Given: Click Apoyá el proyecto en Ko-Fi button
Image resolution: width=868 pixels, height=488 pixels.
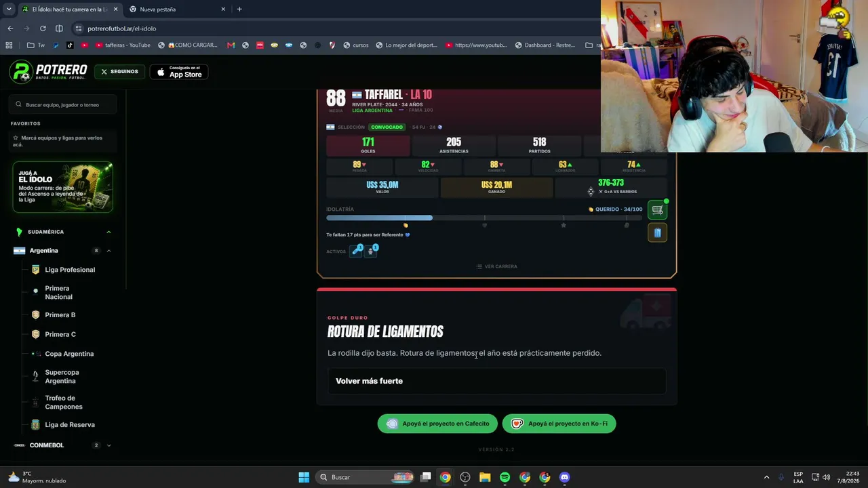Looking at the screenshot, I should [x=559, y=424].
